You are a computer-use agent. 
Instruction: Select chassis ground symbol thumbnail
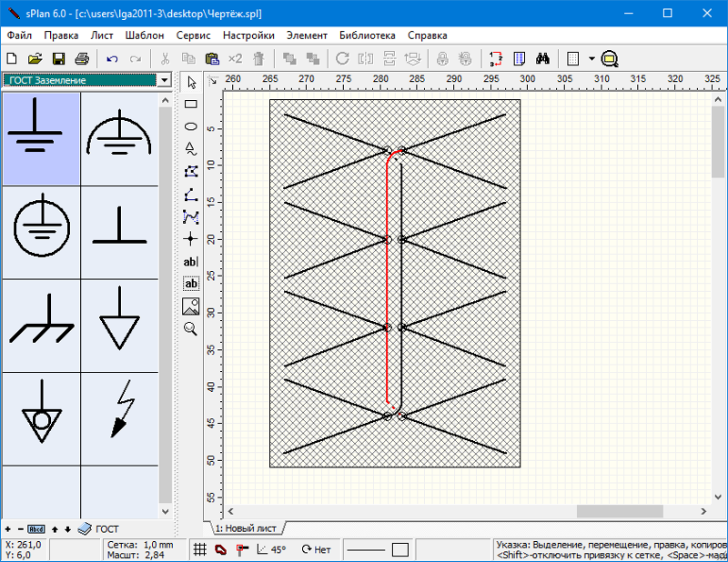pyautogui.click(x=41, y=326)
